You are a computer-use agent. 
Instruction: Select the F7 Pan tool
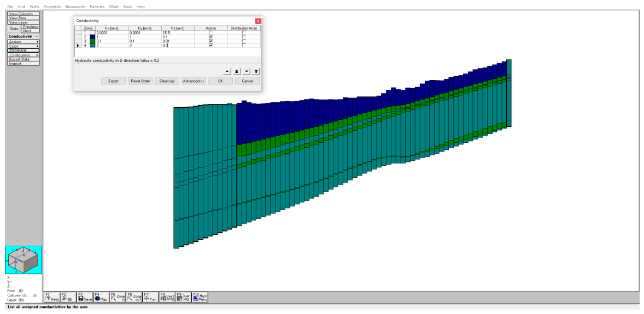pos(151,298)
